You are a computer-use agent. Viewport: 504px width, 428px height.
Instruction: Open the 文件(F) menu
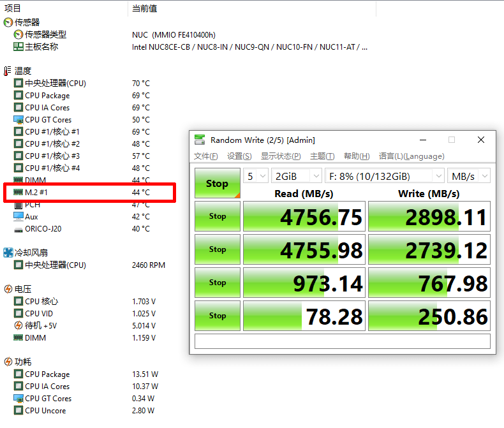pos(205,156)
